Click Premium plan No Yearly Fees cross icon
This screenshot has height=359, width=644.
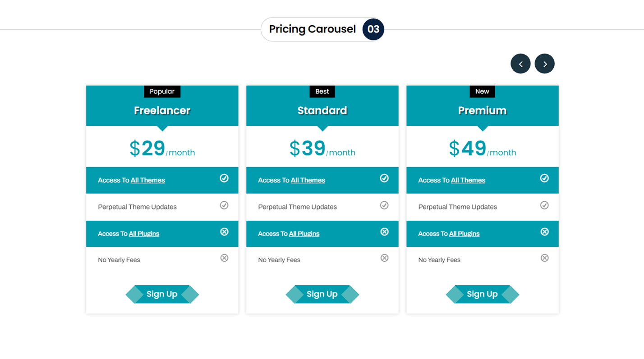click(x=544, y=258)
